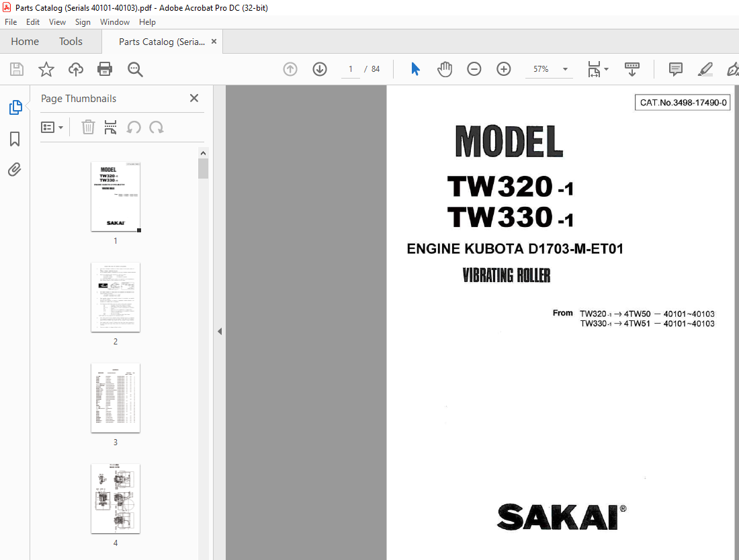The image size is (739, 560).
Task: Activate the Hand pan tool
Action: coord(445,69)
